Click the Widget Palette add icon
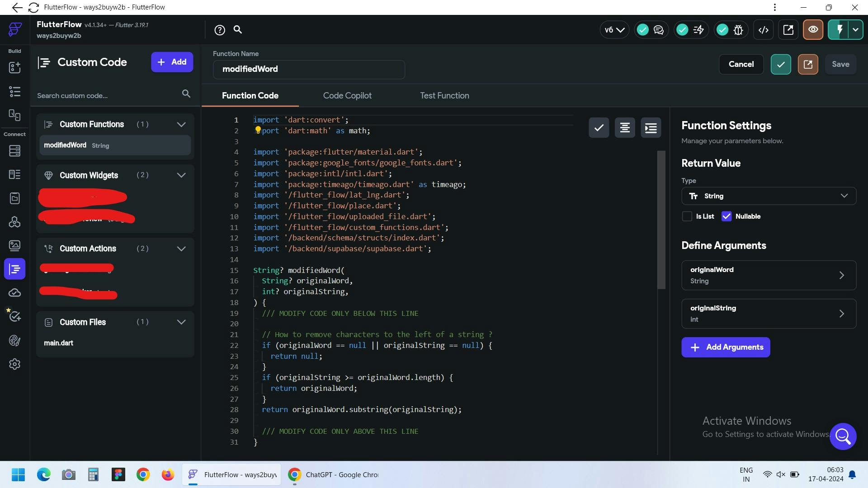868x488 pixels. (x=14, y=67)
